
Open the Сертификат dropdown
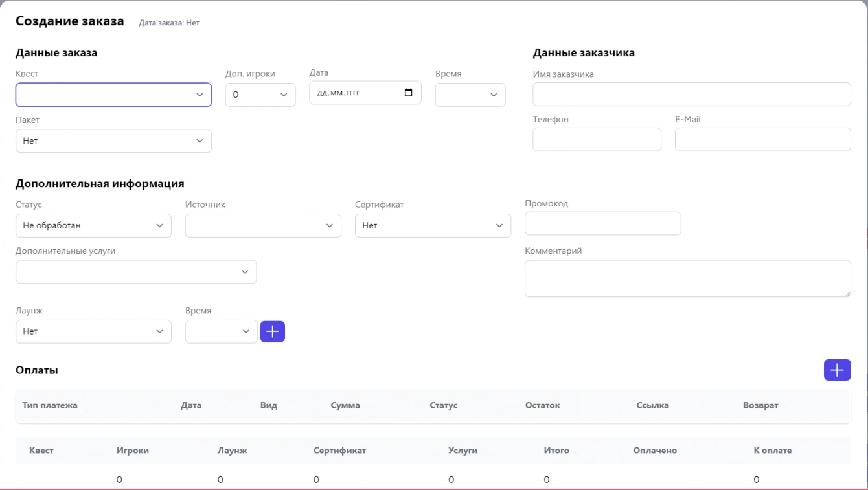point(433,225)
